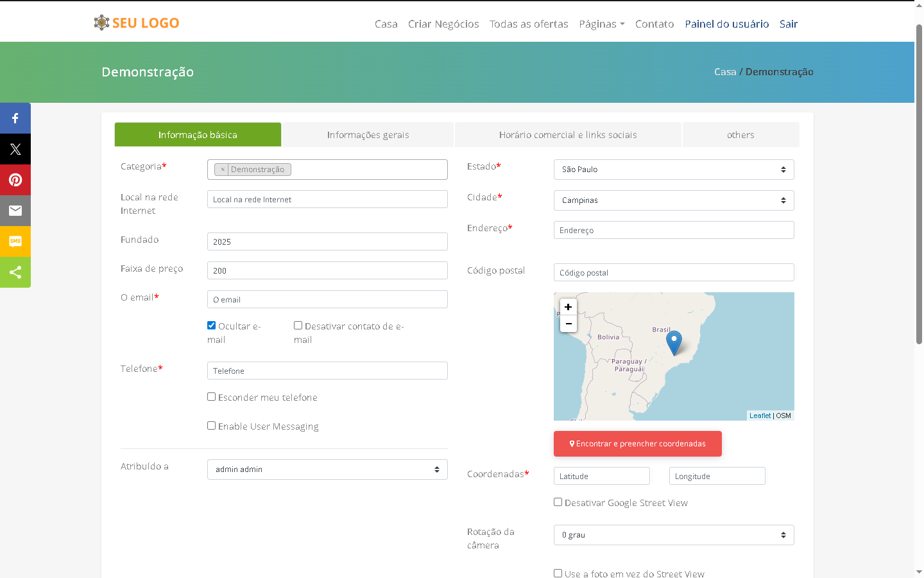Click the blue map location marker
924x578 pixels.
click(x=674, y=341)
